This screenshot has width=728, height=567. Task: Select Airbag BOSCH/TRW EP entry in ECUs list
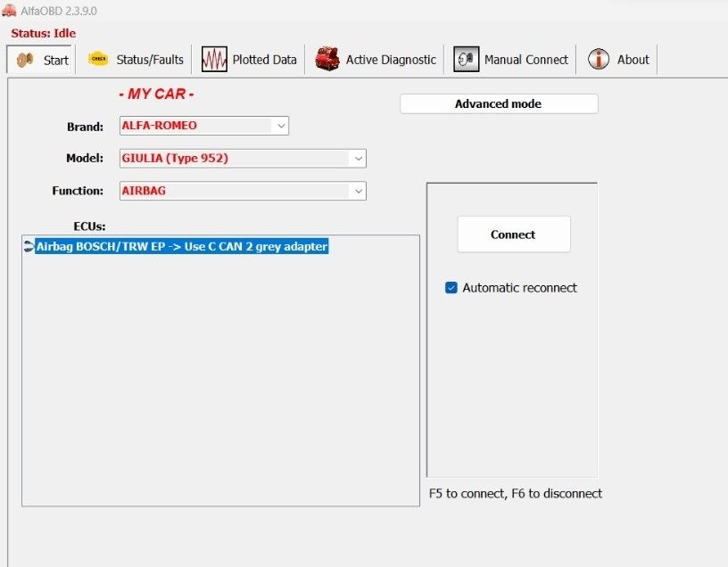[x=182, y=246]
